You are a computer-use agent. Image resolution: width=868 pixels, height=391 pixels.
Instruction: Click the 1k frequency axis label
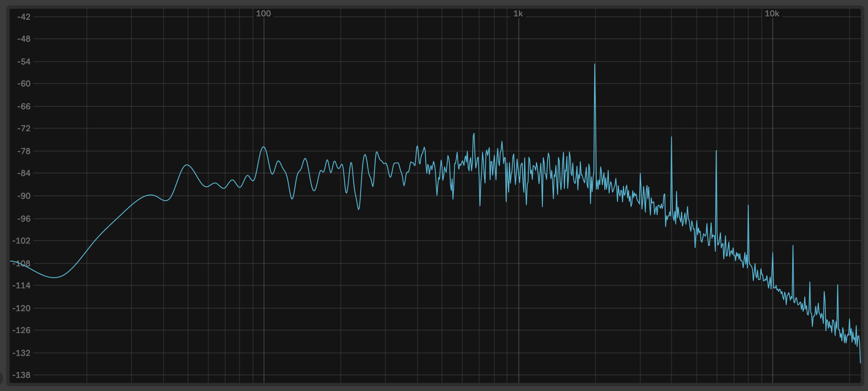point(518,14)
